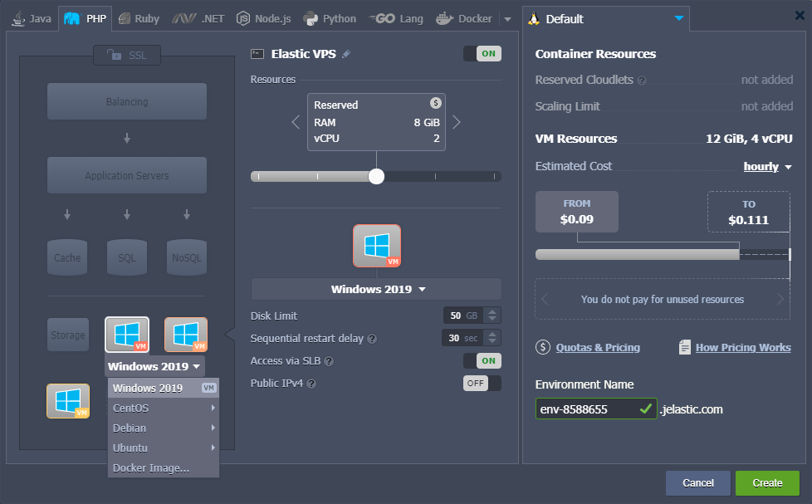Switch to the .NET tab
This screenshot has width=812, height=504.
[198, 19]
